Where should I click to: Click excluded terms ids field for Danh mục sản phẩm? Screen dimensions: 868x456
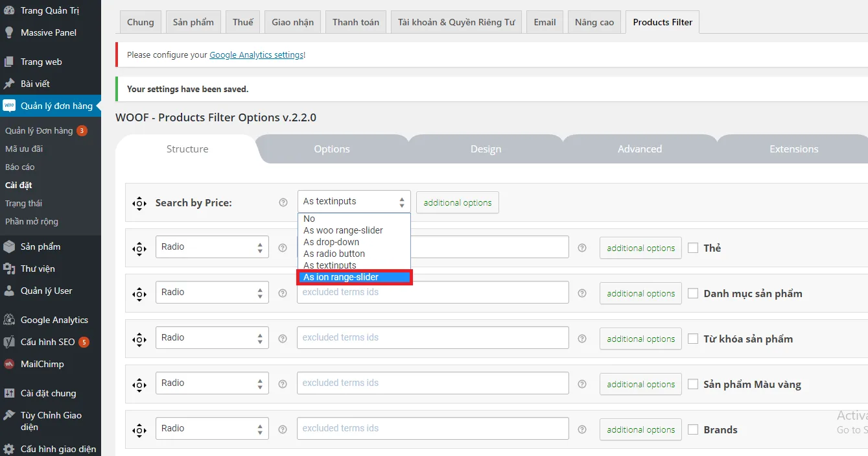(433, 292)
